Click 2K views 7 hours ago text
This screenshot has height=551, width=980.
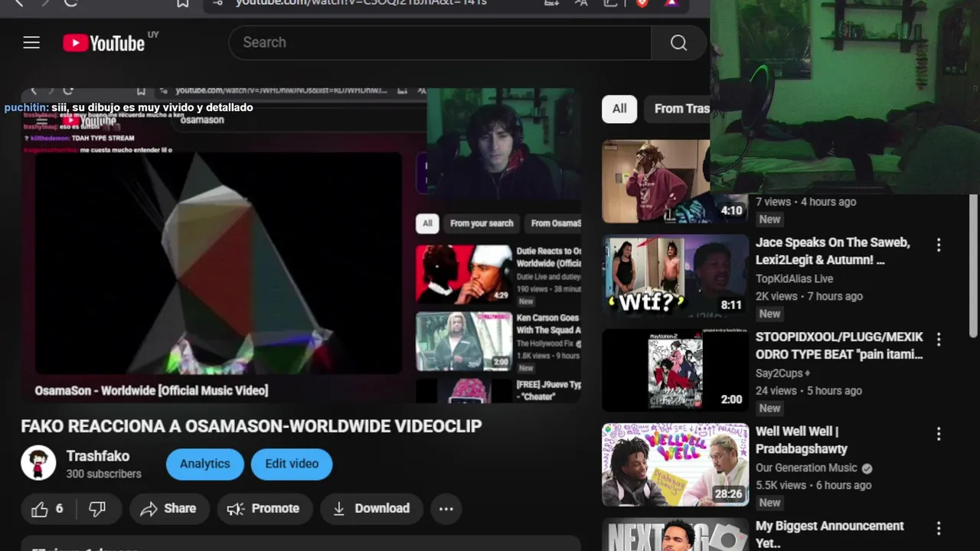point(809,296)
